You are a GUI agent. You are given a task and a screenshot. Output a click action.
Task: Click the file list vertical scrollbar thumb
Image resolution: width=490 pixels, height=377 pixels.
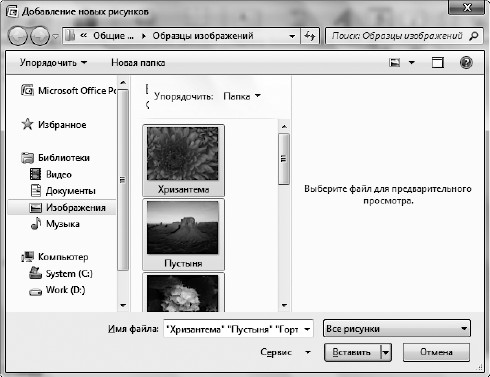[284, 159]
